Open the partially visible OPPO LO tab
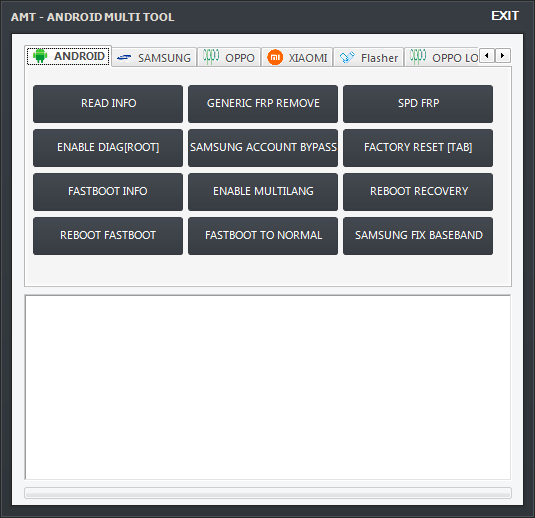 pos(442,57)
